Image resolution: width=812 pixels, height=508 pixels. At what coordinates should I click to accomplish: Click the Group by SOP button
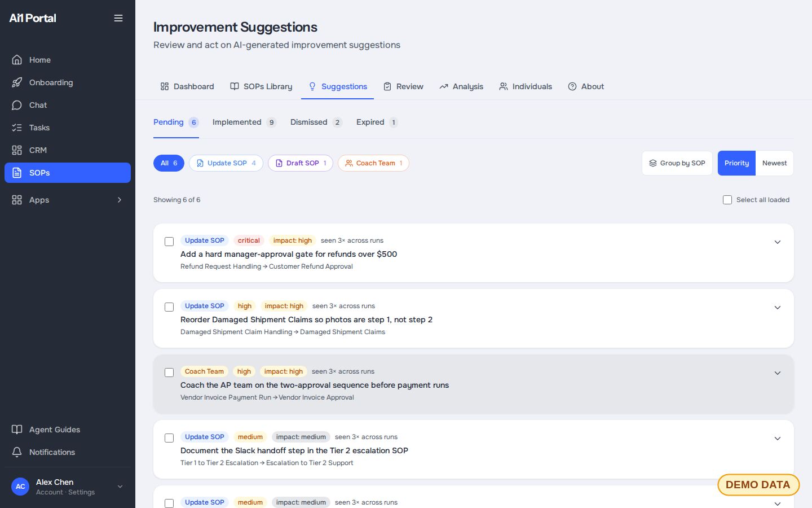[677, 163]
